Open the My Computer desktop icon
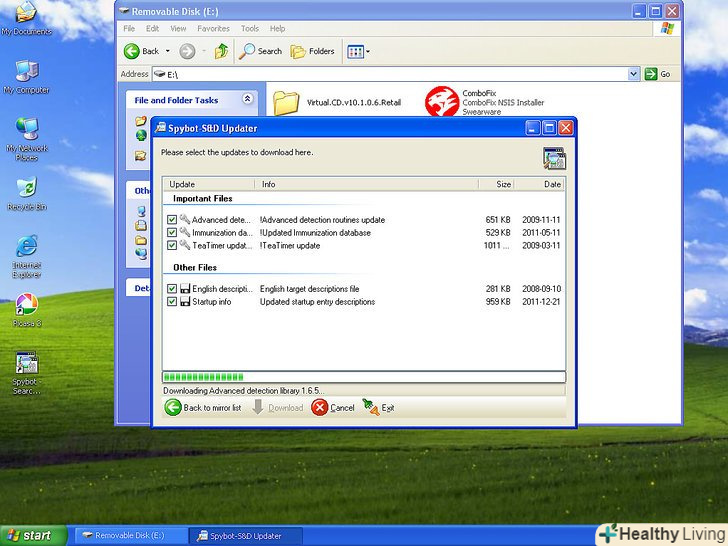The image size is (728, 546). point(26,71)
